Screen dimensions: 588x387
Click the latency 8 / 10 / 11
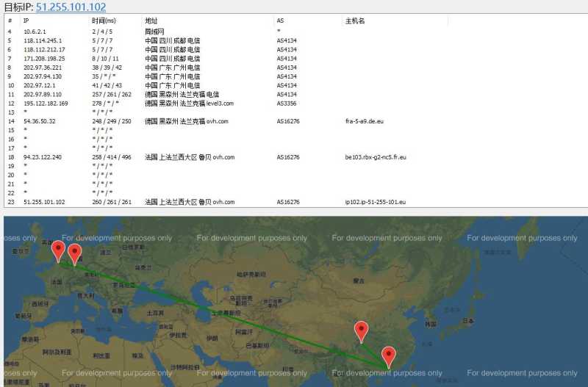pyautogui.click(x=105, y=59)
